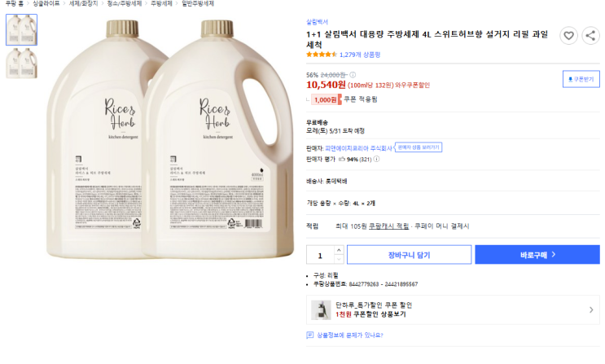The image size is (605, 364).
Task: Click the 바로구매 button
Action: (537, 255)
